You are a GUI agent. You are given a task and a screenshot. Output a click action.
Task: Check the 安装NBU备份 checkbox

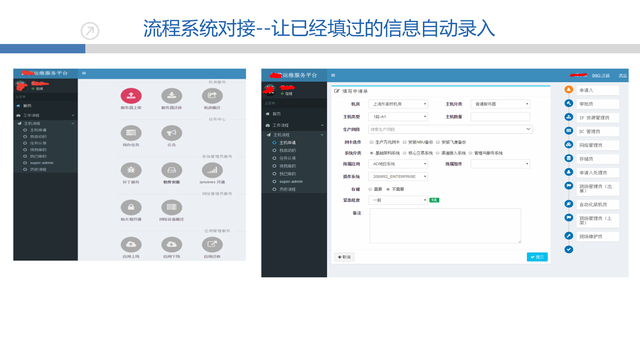click(404, 142)
